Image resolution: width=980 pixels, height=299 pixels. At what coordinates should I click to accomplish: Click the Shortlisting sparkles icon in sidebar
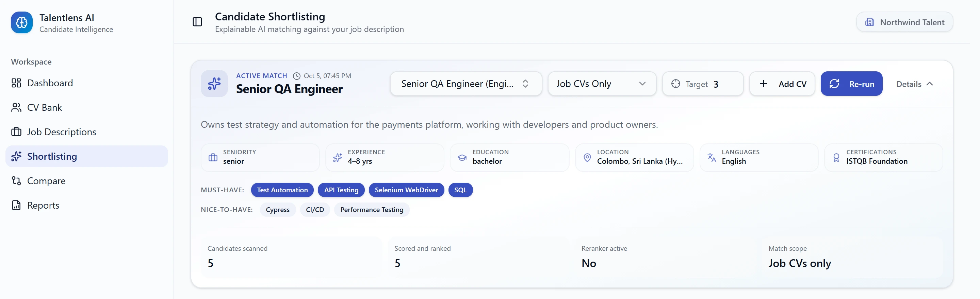16,156
